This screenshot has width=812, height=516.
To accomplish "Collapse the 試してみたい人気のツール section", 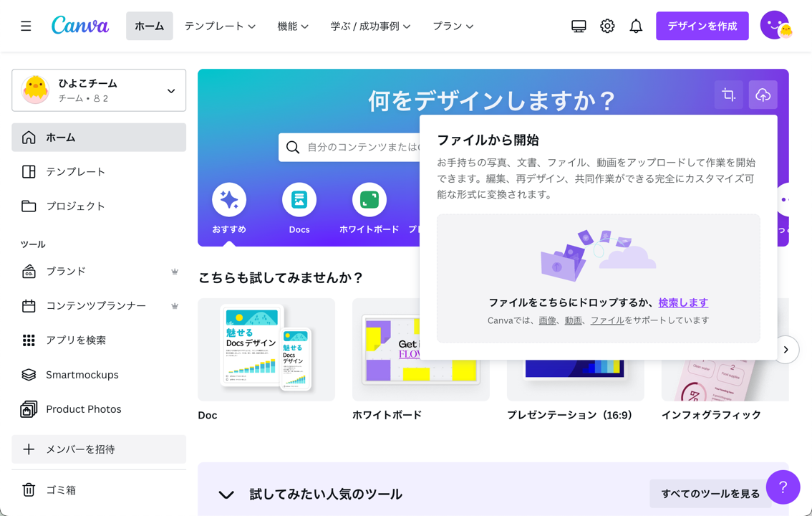I will tap(226, 494).
